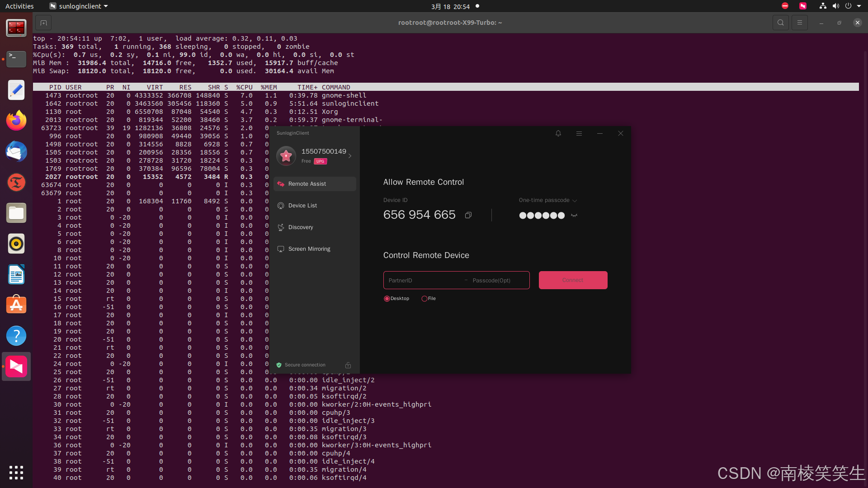Launch the text editor from the dock

pyautogui.click(x=16, y=89)
